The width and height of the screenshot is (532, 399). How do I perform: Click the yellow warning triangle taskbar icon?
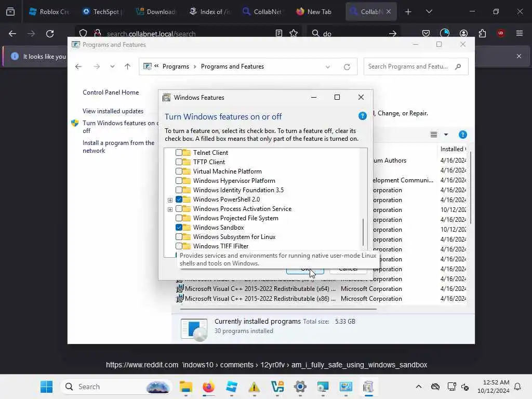tap(254, 387)
